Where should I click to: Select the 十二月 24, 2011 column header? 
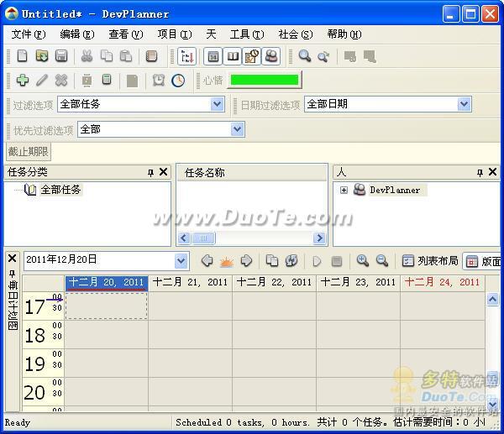click(442, 283)
